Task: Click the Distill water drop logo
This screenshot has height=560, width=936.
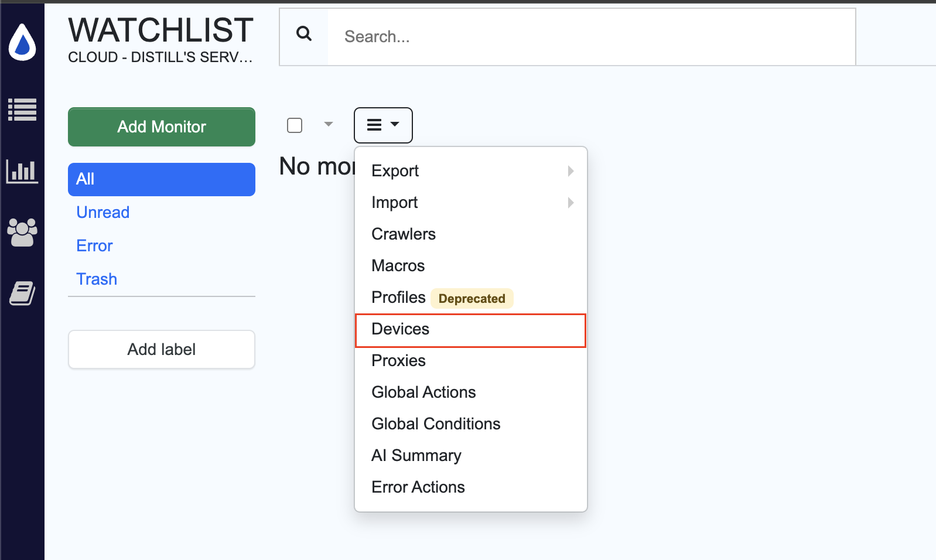Action: click(22, 42)
